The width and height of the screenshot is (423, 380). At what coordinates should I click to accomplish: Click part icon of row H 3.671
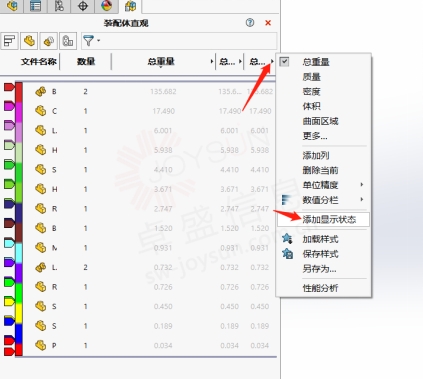click(40, 189)
